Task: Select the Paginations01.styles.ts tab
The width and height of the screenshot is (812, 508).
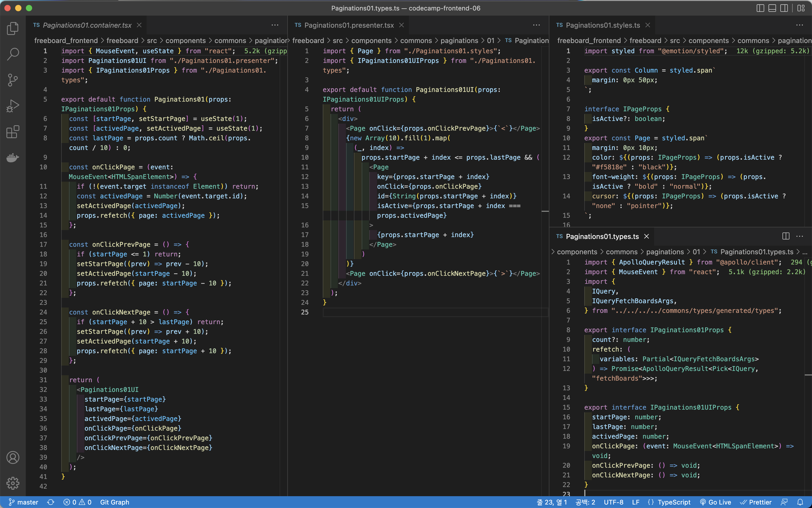Action: (603, 25)
